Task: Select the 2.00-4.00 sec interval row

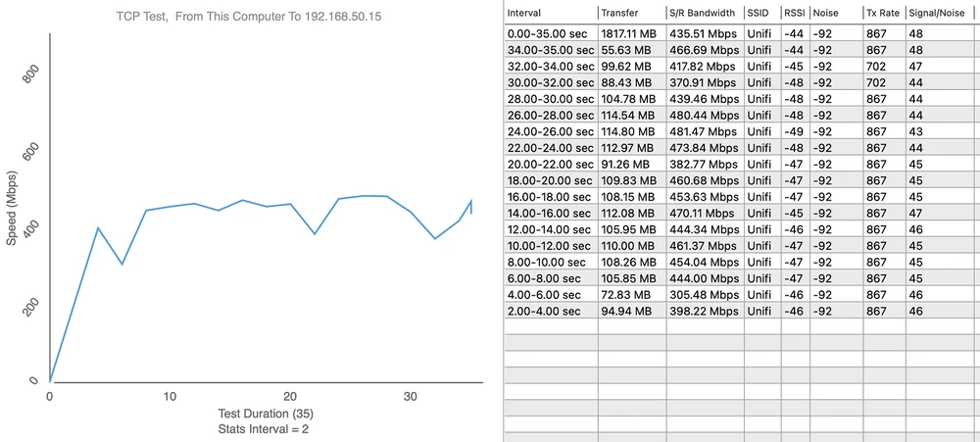Action: coord(547,311)
